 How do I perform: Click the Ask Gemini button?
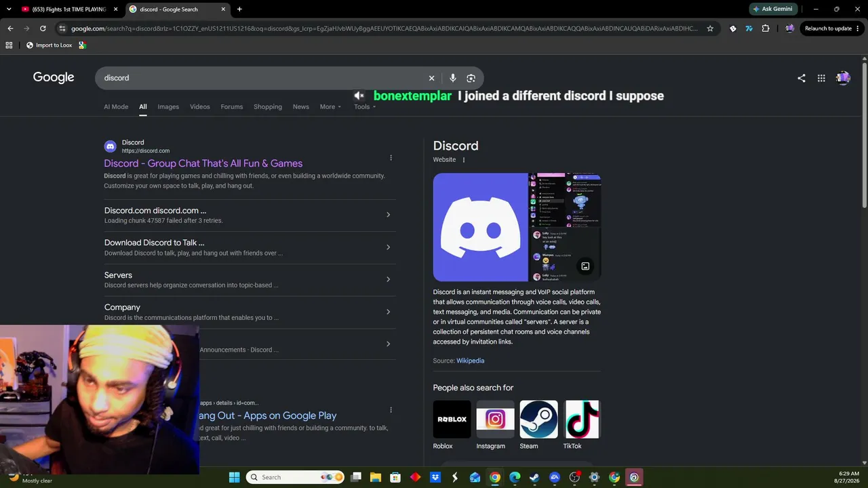[772, 9]
